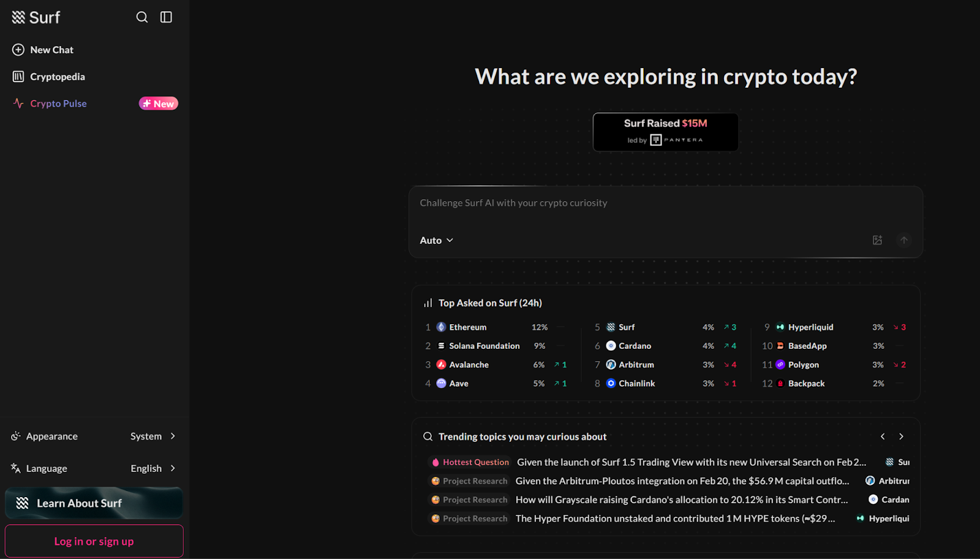Screen dimensions: 980x559
Task: Click the Backpack icon
Action: coord(780,384)
